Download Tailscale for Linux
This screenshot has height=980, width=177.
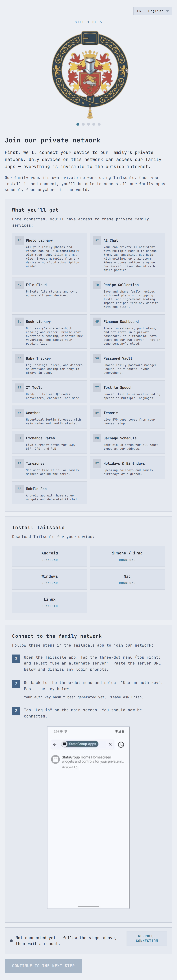click(50, 602)
